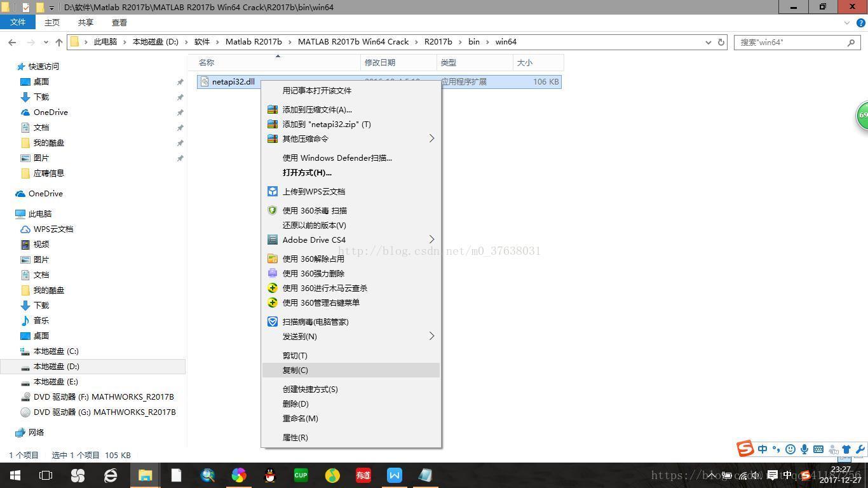Image resolution: width=868 pixels, height=488 pixels.
Task: Click the Sogou input method S icon
Action: point(745,449)
